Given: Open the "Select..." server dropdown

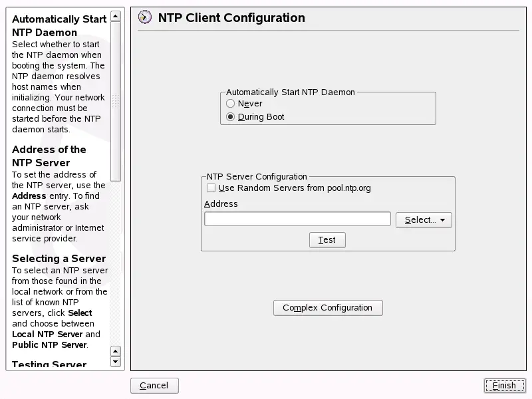Looking at the screenshot, I should (x=419, y=219).
